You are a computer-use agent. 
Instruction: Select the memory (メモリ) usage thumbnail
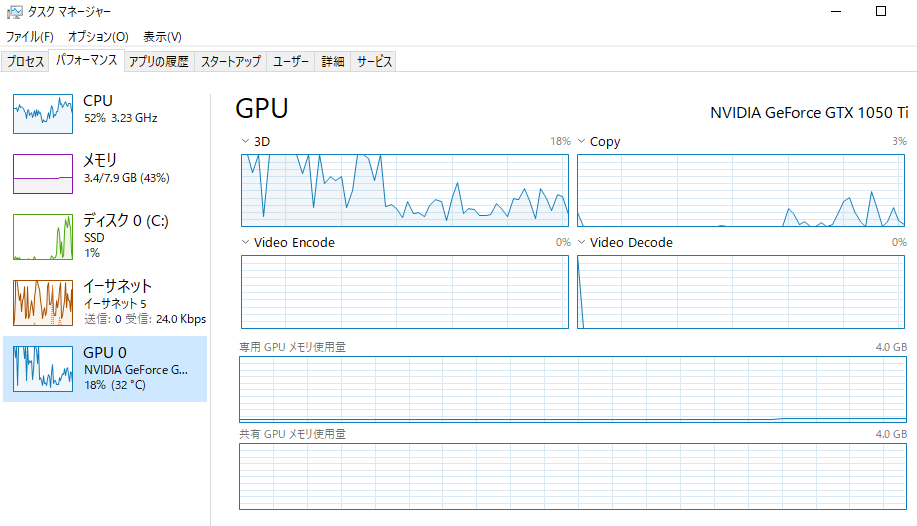43,173
